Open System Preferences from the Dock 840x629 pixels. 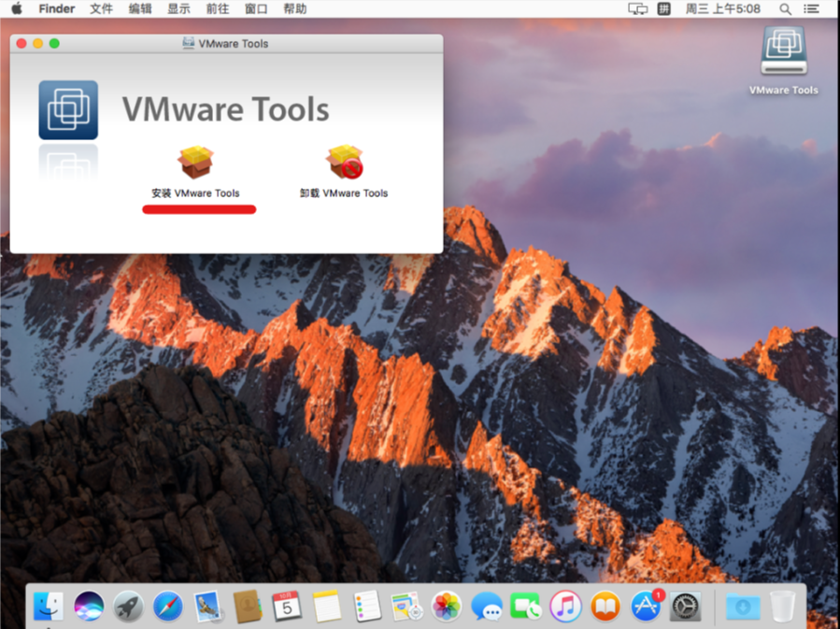(x=685, y=607)
